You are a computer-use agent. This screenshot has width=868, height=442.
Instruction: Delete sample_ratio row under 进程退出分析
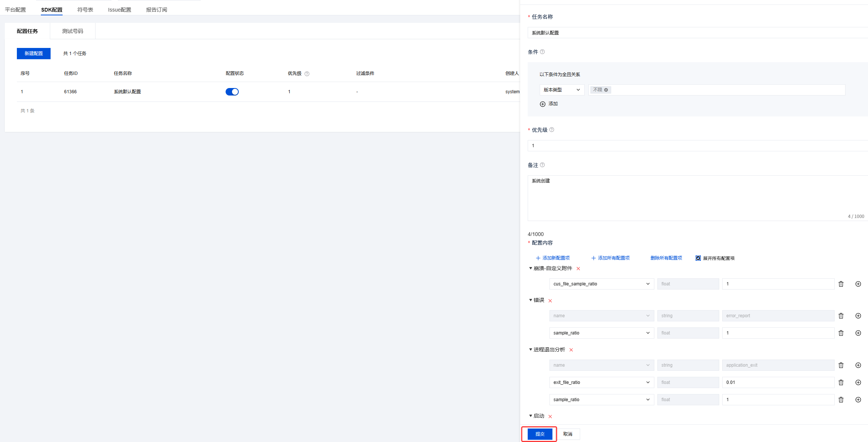pos(841,400)
